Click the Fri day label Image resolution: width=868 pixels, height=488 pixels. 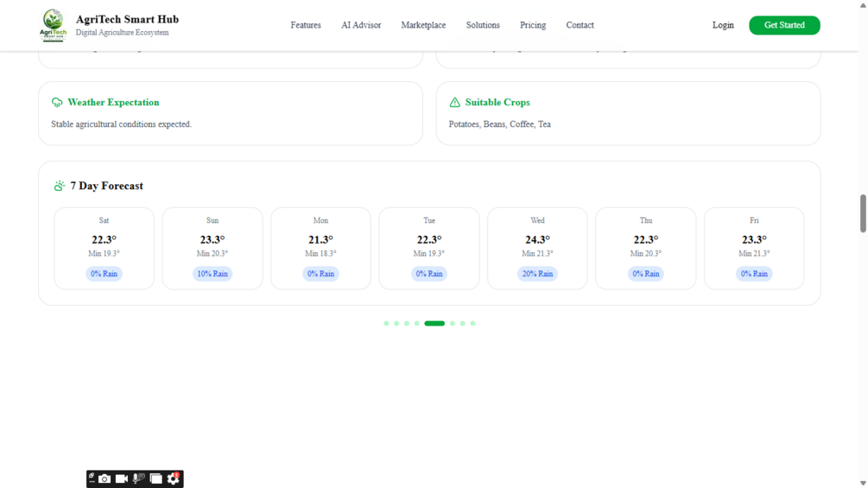(754, 220)
